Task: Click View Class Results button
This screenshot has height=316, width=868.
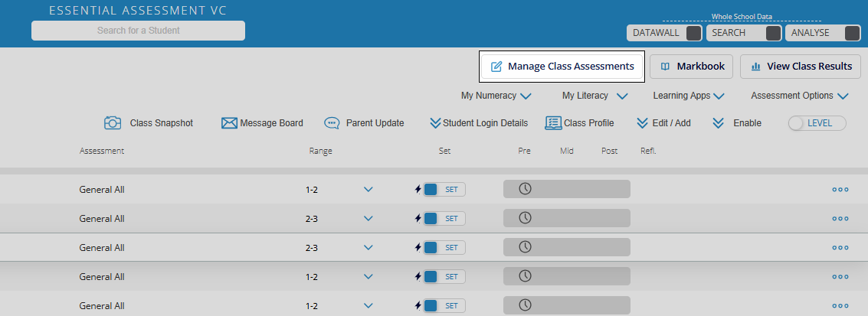Action: 801,67
